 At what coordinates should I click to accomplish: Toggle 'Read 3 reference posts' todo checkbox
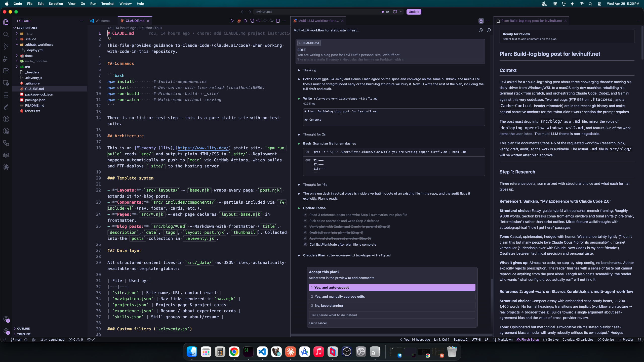(305, 215)
